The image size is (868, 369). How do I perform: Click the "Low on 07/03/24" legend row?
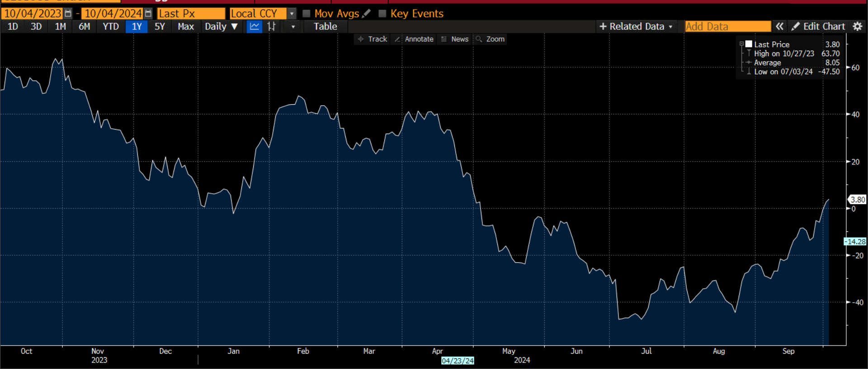(783, 71)
